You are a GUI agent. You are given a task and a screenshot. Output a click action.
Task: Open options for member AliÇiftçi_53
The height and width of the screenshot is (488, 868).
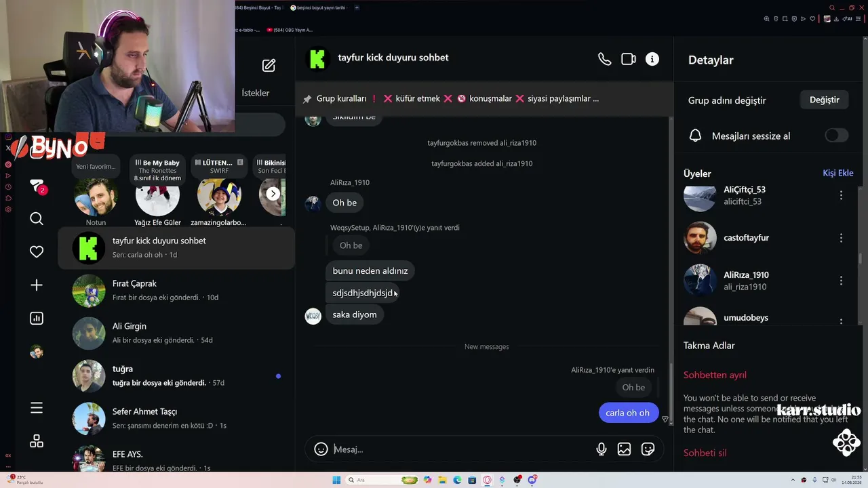click(x=841, y=195)
